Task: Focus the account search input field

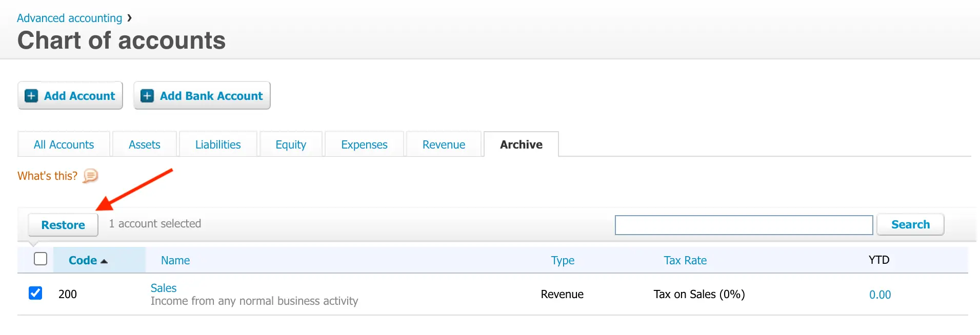Action: pos(744,225)
